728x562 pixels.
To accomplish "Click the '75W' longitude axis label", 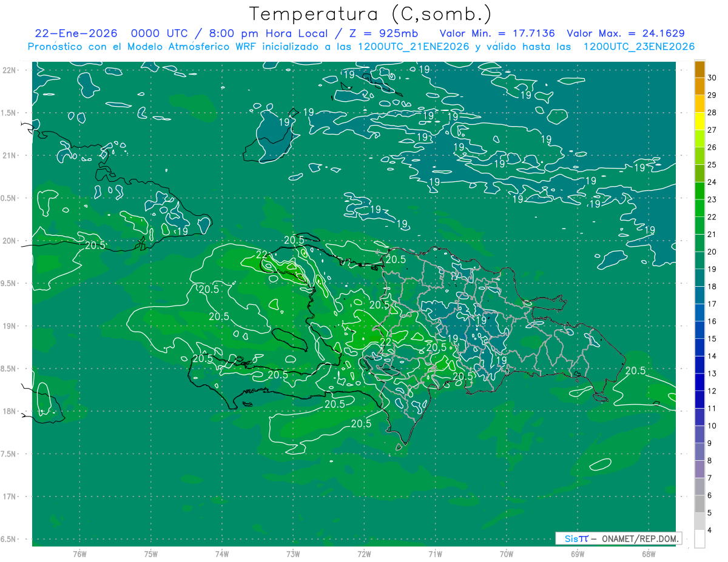I will [x=150, y=554].
